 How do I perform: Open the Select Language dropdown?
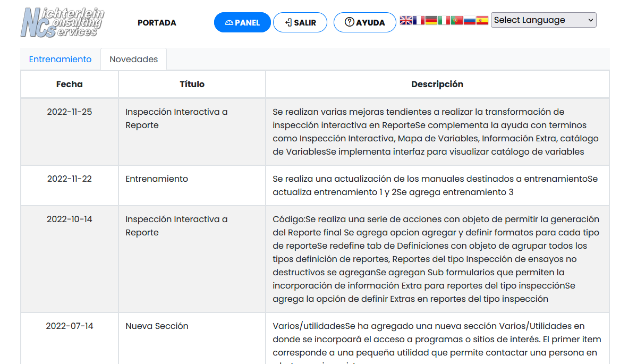point(543,20)
